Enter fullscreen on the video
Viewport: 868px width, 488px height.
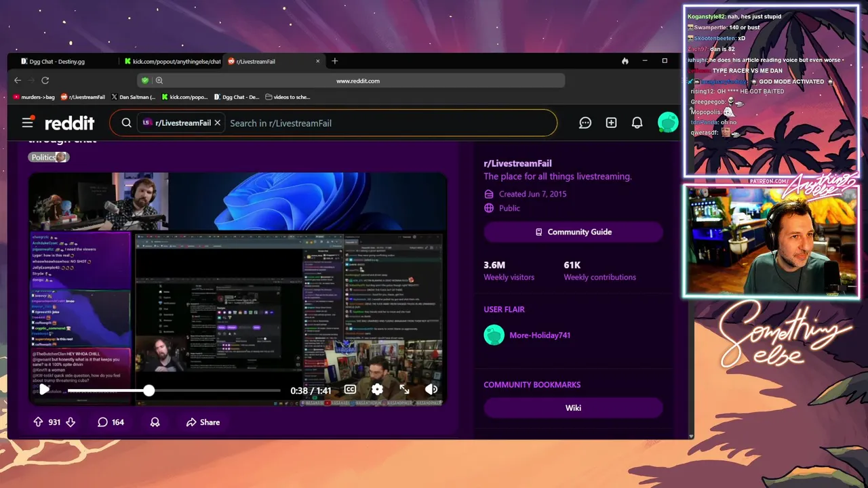click(404, 389)
